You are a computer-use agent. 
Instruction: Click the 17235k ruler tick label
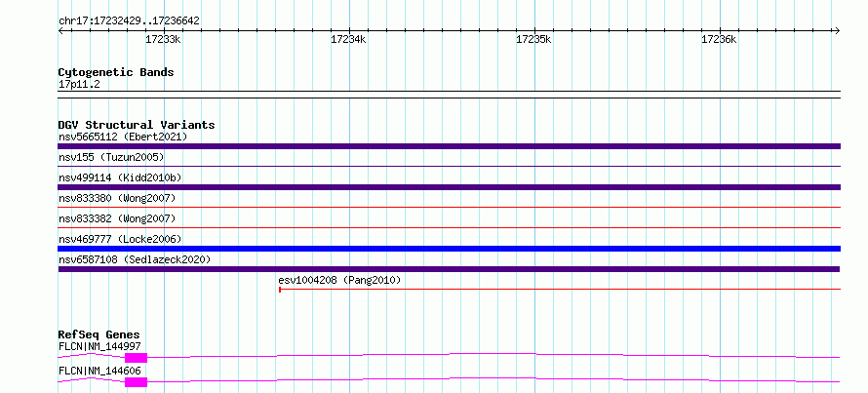[533, 39]
